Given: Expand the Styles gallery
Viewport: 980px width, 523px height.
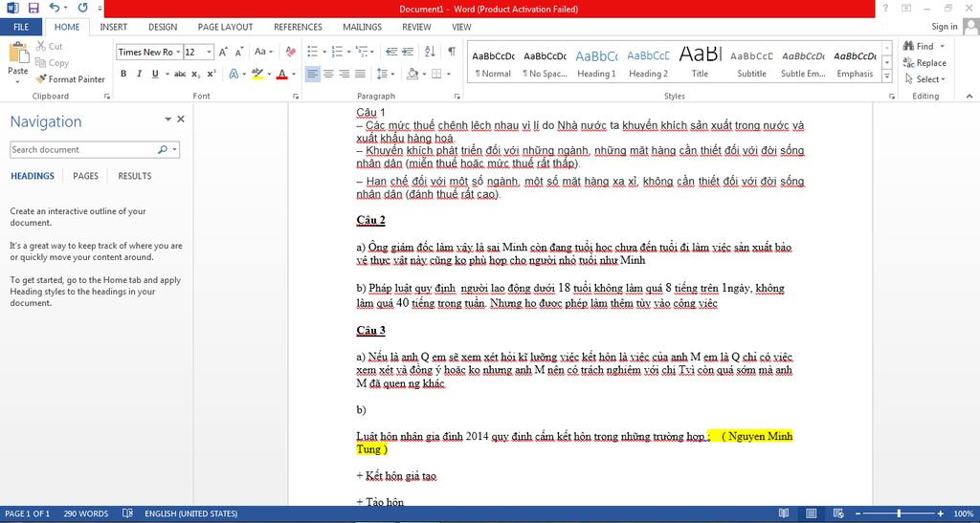Looking at the screenshot, I should point(887,76).
